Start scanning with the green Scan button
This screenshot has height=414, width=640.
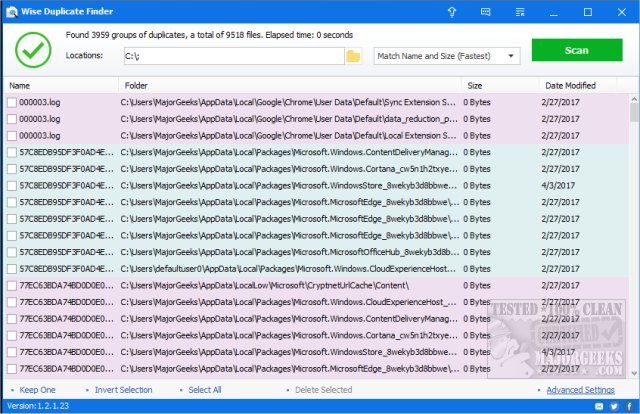pos(577,50)
